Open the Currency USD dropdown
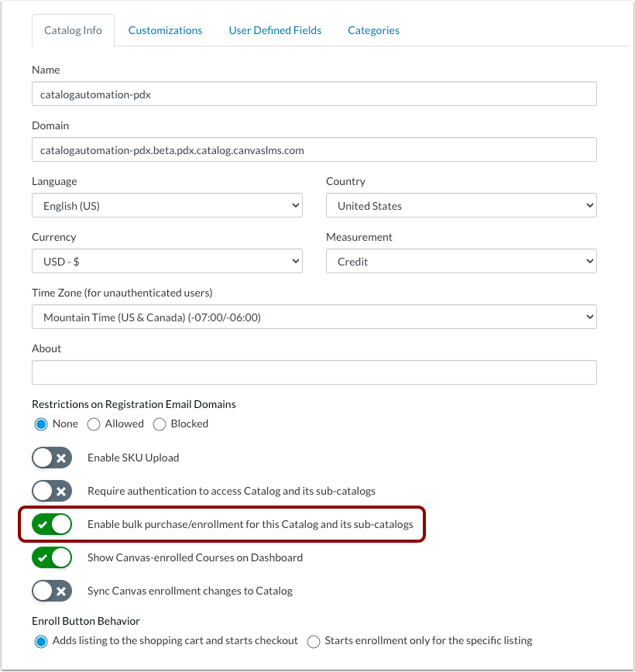The image size is (635, 672). (x=167, y=261)
